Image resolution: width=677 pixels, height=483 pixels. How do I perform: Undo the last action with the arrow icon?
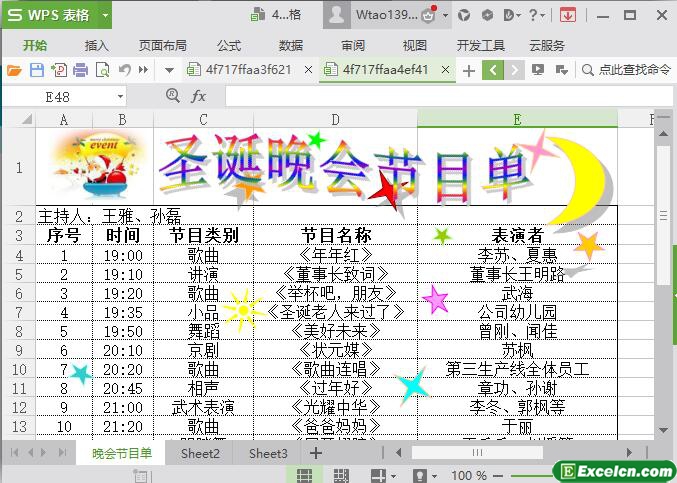(x=125, y=69)
